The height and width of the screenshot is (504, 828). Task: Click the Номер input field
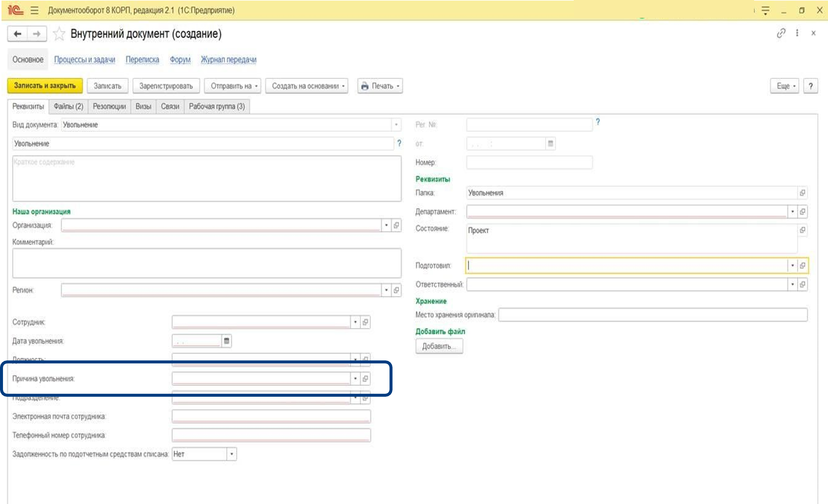click(x=529, y=163)
